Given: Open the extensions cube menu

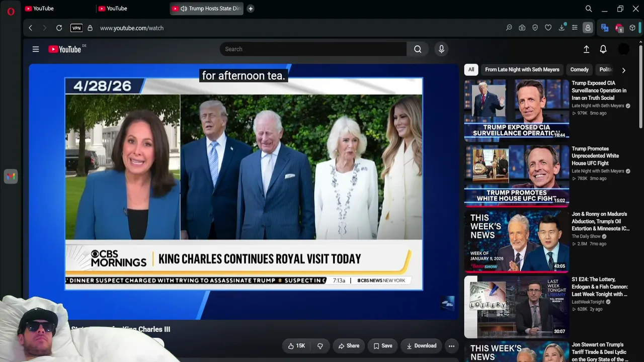Looking at the screenshot, I should click(x=632, y=28).
